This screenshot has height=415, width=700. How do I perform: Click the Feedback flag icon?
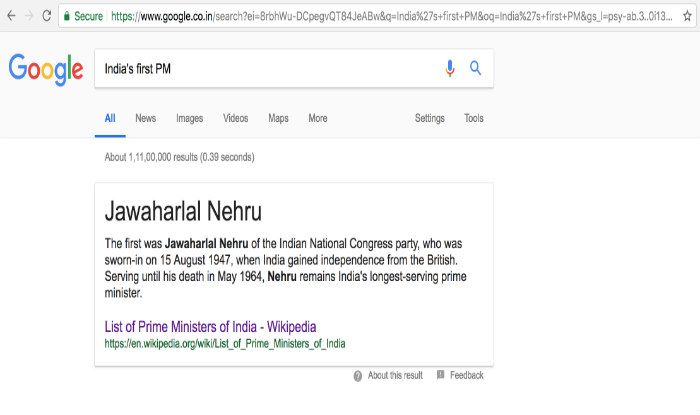[441, 376]
